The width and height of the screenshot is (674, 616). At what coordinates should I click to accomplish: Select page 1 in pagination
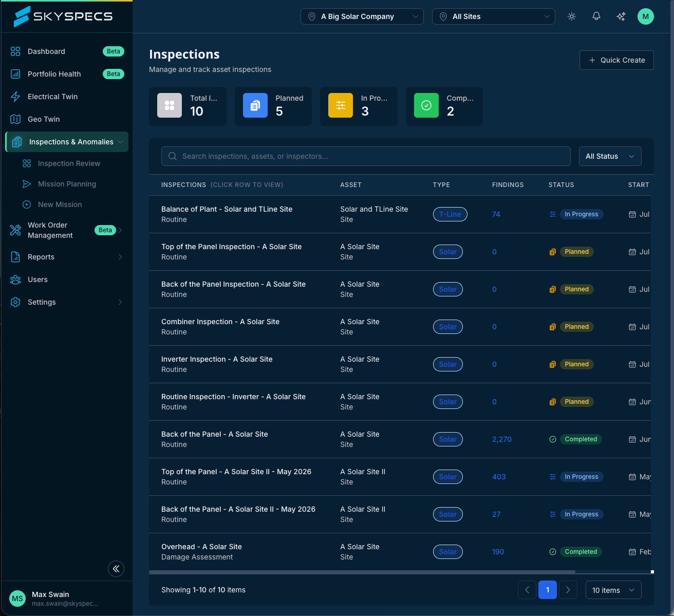coord(548,590)
